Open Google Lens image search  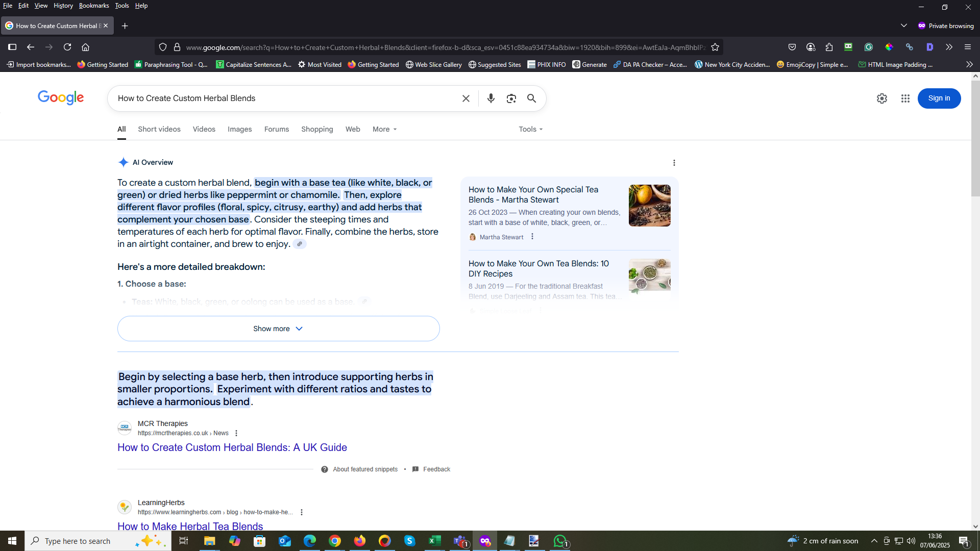coord(511,98)
